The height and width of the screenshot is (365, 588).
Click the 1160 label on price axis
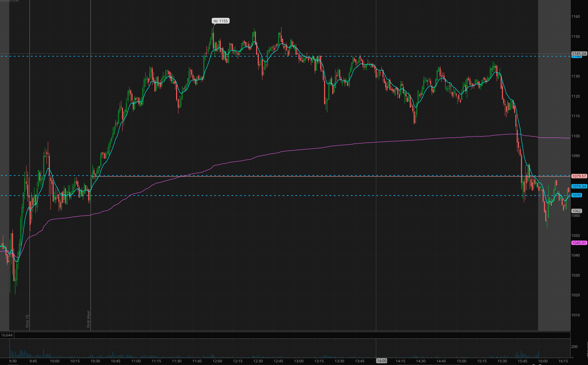coord(576,16)
